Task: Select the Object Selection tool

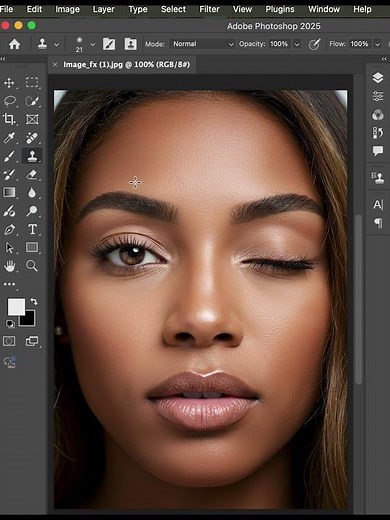Action: pos(32,101)
